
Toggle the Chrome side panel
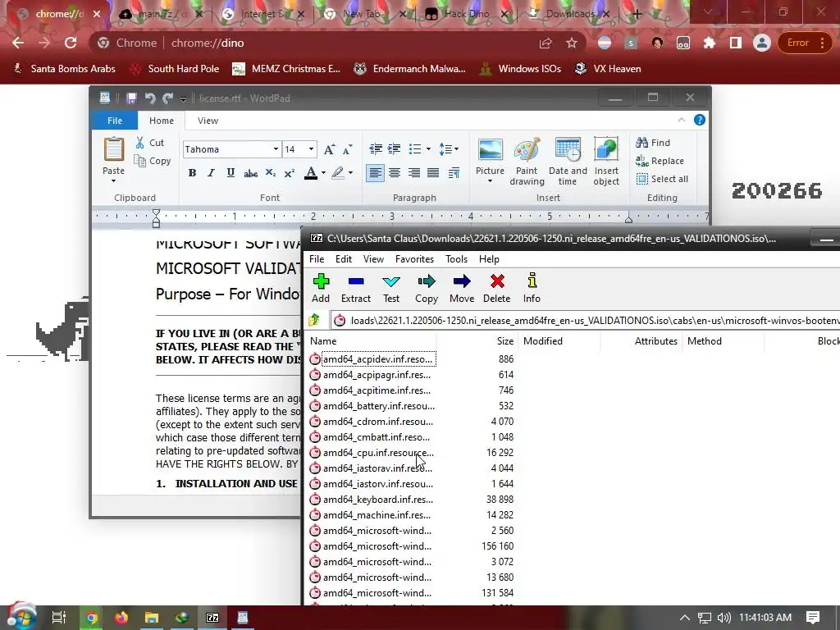(736, 43)
